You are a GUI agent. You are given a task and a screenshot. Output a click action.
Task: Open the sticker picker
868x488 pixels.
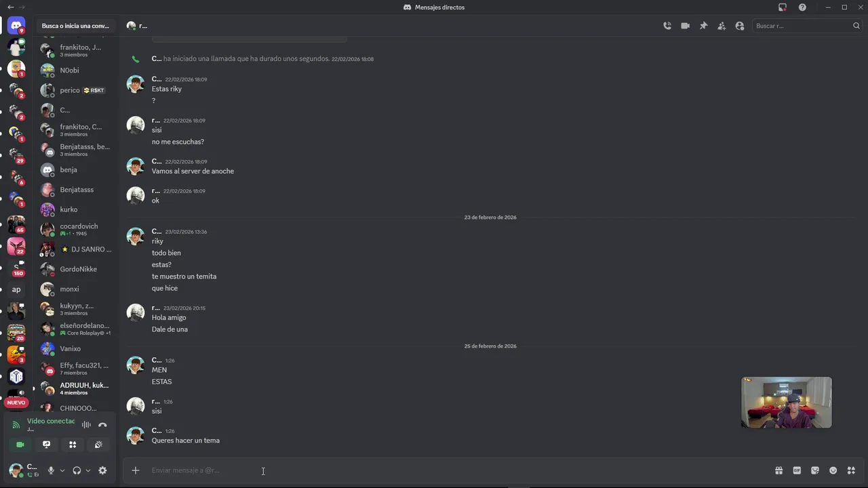point(815,470)
